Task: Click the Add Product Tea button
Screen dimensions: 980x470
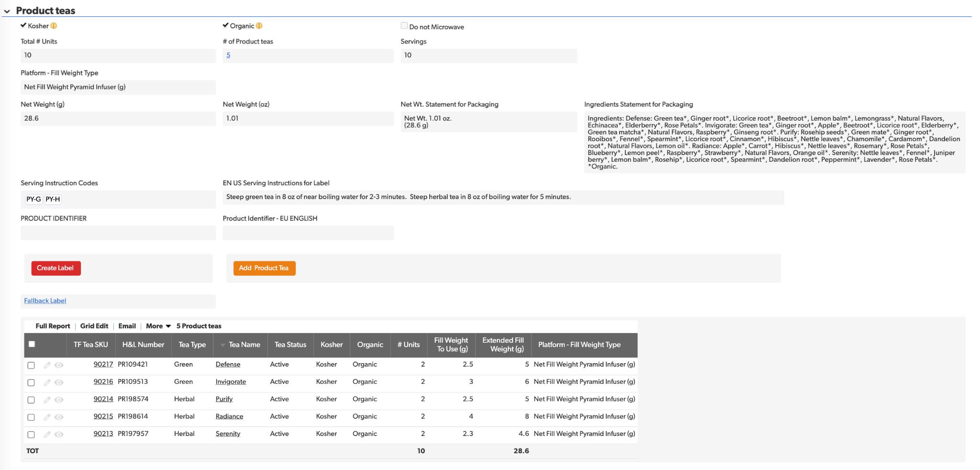Action: (x=264, y=268)
